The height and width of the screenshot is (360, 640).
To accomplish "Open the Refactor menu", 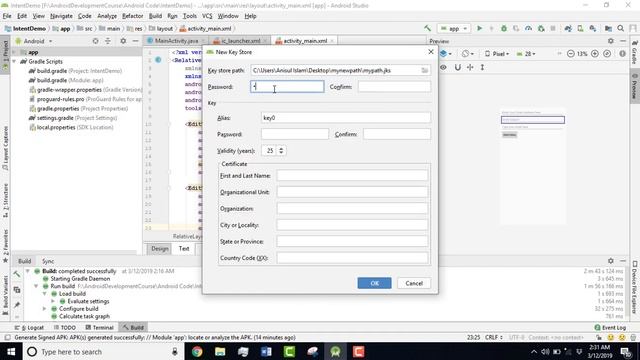I will click(133, 16).
